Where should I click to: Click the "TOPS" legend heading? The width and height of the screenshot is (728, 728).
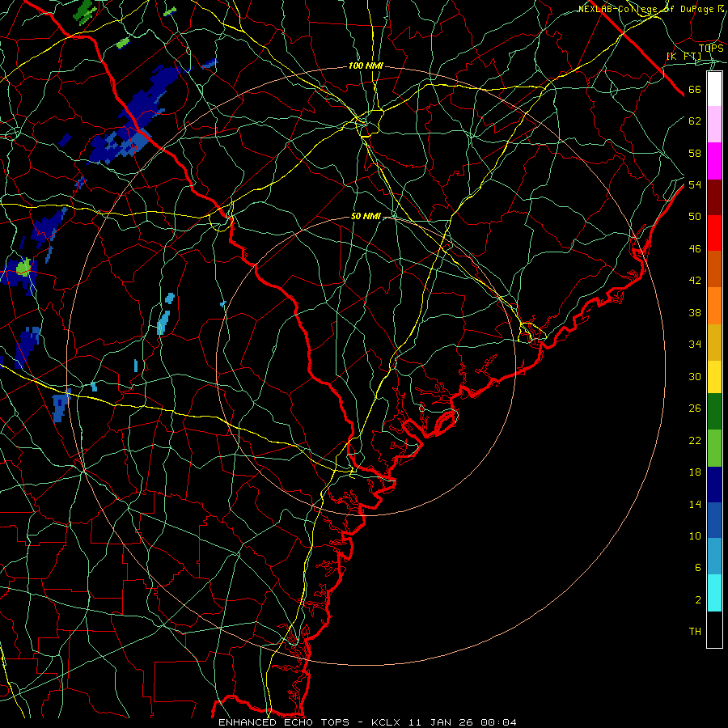(x=711, y=48)
